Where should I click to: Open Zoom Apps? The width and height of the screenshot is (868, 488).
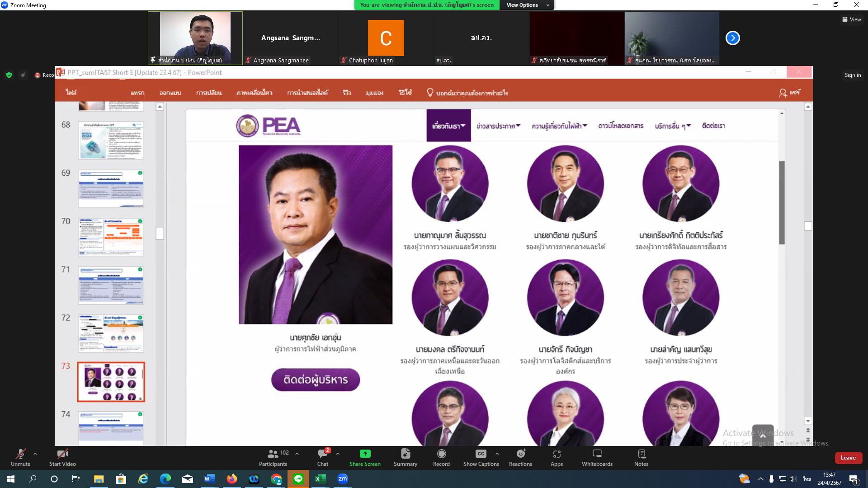pyautogui.click(x=557, y=457)
